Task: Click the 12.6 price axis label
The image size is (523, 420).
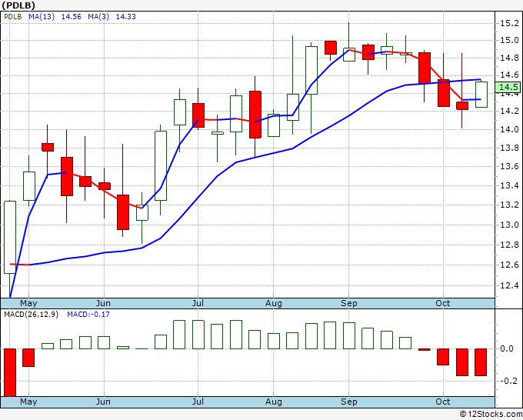Action: click(509, 265)
